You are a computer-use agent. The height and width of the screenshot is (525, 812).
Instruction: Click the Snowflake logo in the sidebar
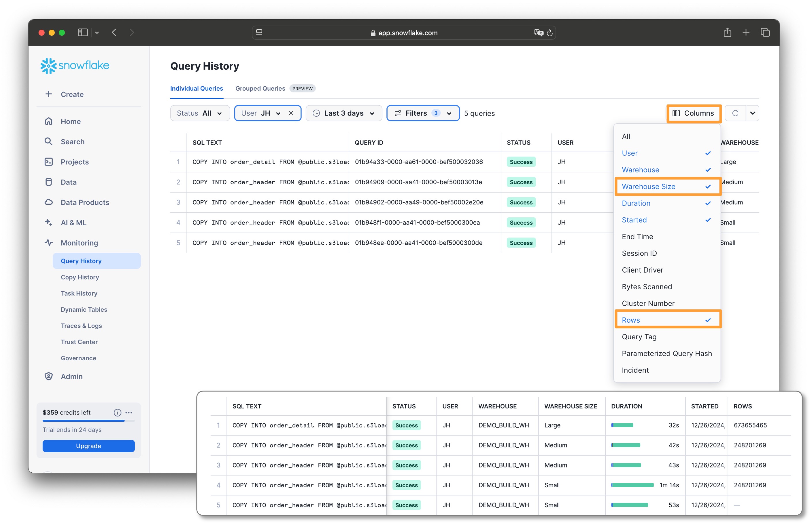pyautogui.click(x=75, y=65)
